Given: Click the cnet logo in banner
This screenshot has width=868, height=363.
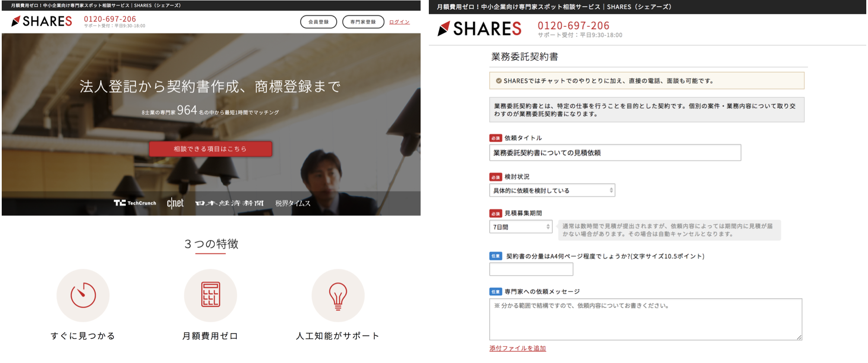Looking at the screenshot, I should (x=175, y=203).
